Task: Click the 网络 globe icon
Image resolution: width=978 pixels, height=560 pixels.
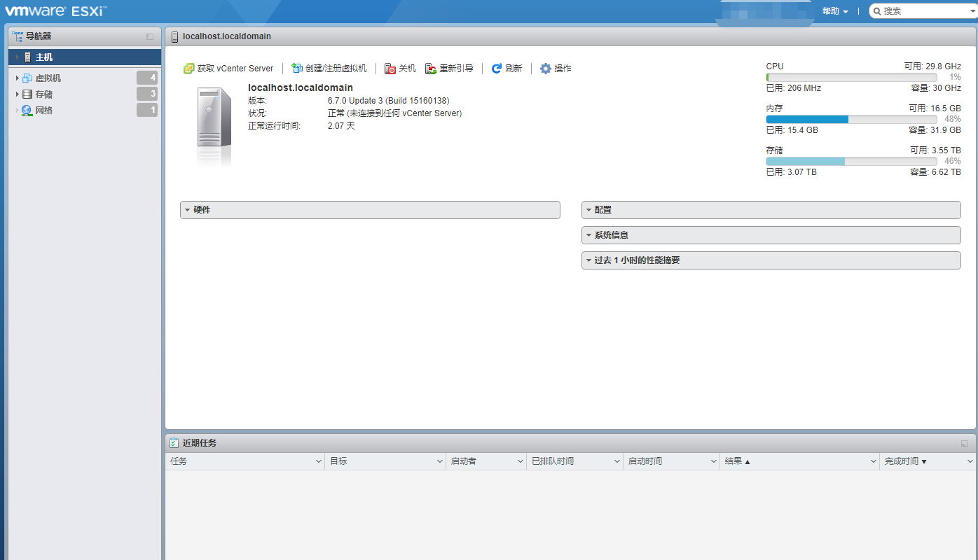Action: [27, 110]
